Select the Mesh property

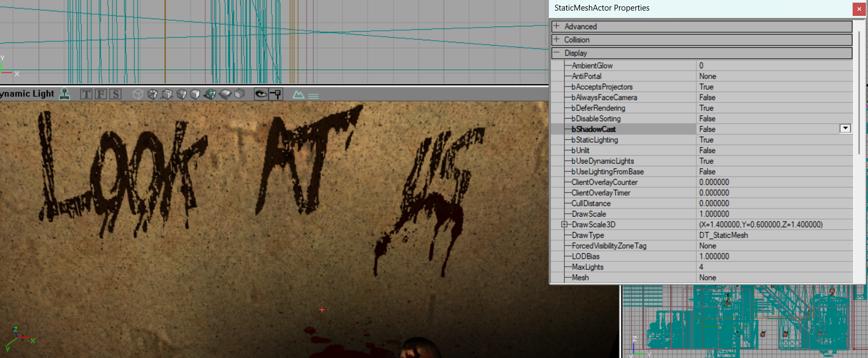tap(580, 278)
